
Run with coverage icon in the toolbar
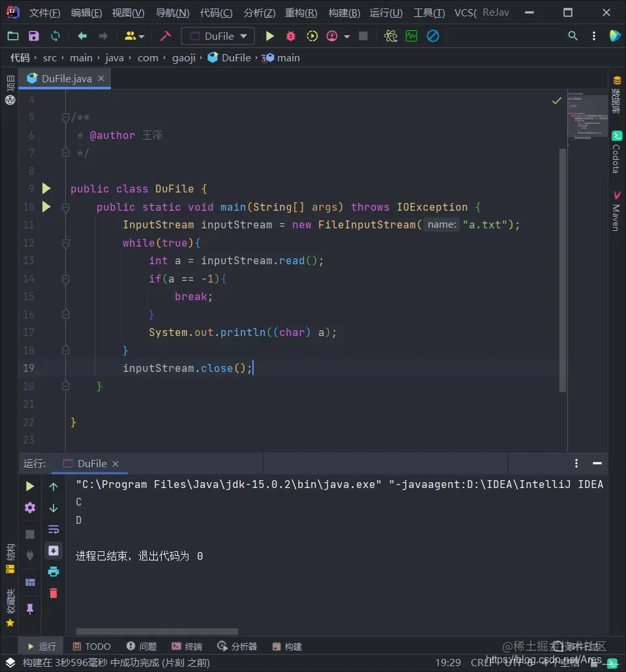312,36
